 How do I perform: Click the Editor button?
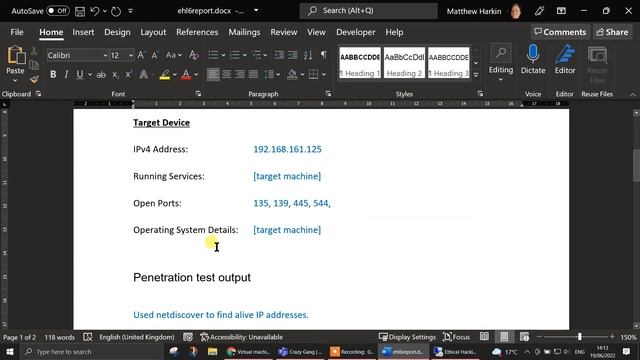click(564, 60)
